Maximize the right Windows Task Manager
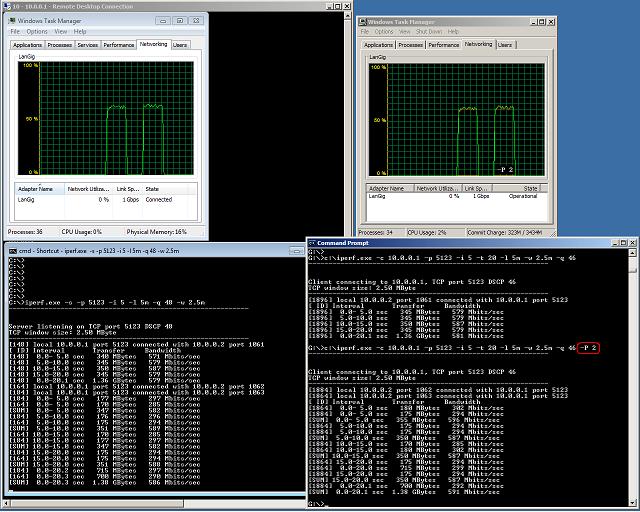The height and width of the screenshot is (512, 640). click(542, 22)
